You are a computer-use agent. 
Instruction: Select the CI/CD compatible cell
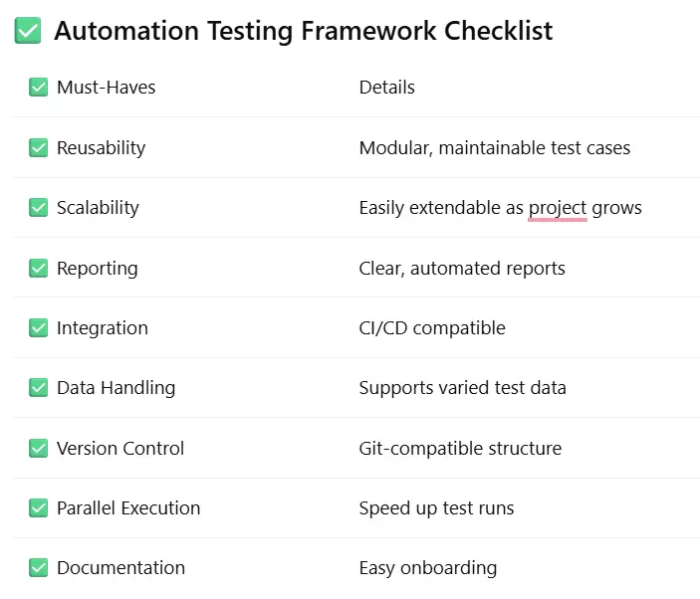tap(432, 328)
